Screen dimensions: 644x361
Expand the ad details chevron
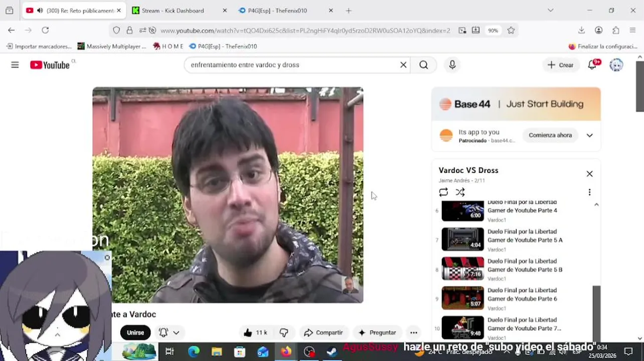590,135
